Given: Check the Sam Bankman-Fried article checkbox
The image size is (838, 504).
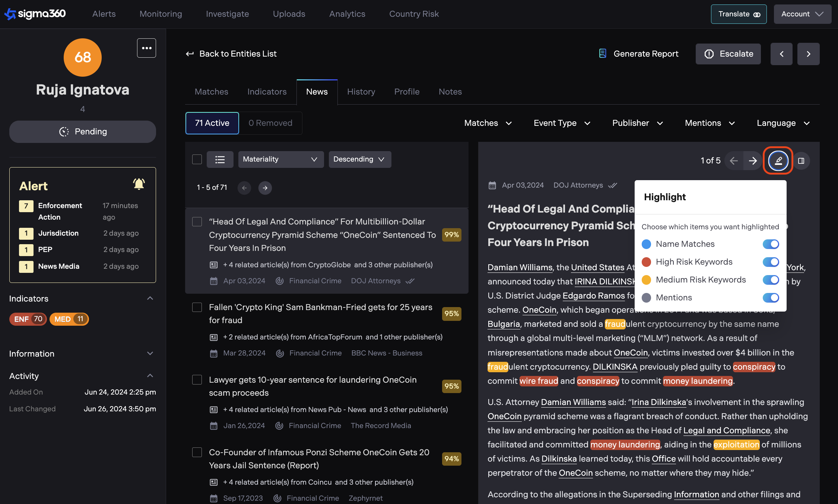Looking at the screenshot, I should pos(197,307).
